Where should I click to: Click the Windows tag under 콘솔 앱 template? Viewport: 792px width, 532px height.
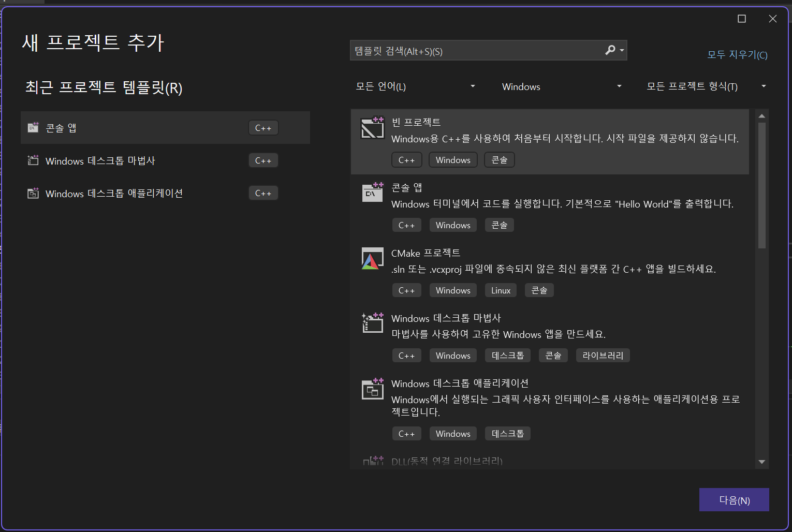point(453,225)
